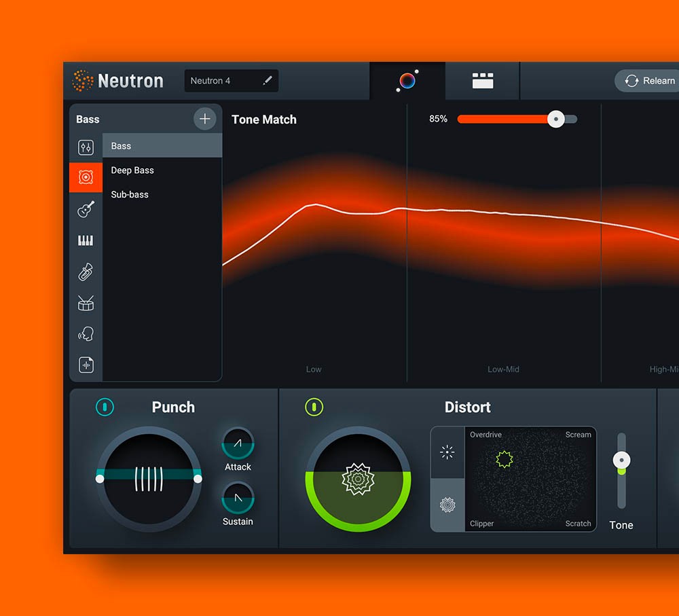Viewport: 679px width, 616px height.
Task: Click the Relearn button
Action: [x=648, y=81]
